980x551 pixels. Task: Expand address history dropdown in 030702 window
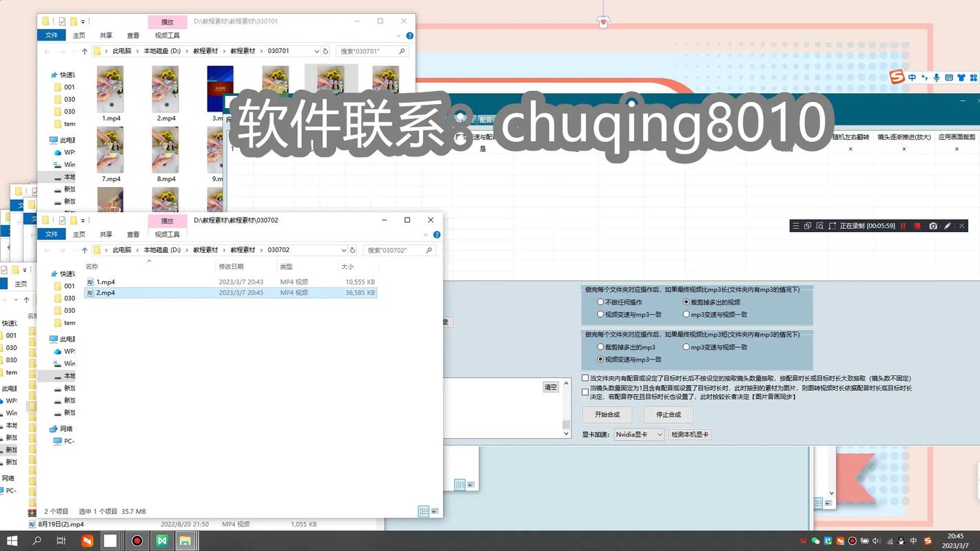344,250
